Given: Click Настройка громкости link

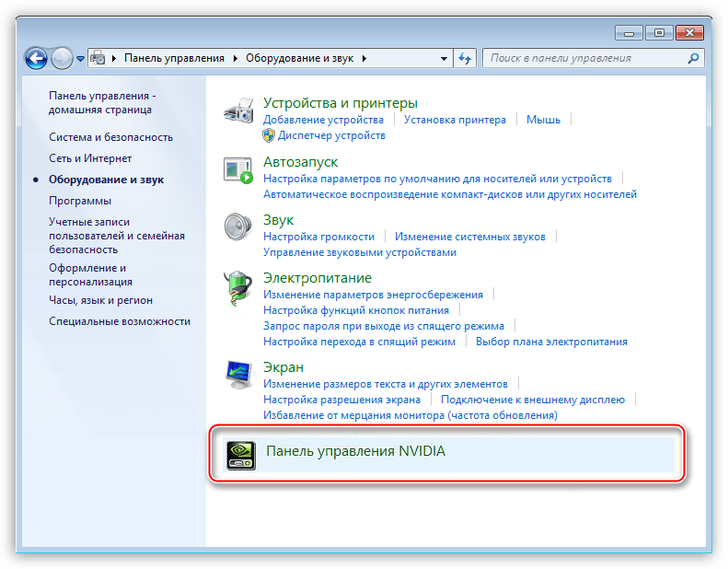Looking at the screenshot, I should pos(318,237).
